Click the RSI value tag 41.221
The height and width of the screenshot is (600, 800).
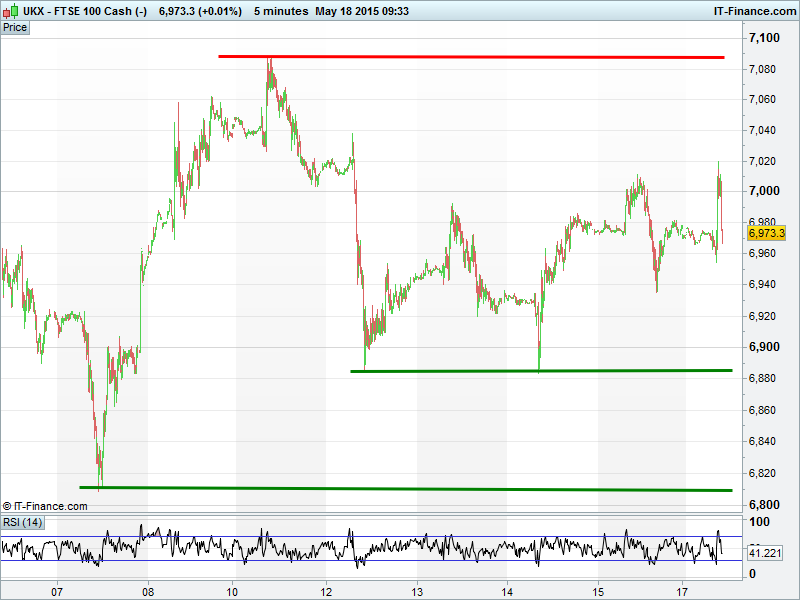[764, 552]
